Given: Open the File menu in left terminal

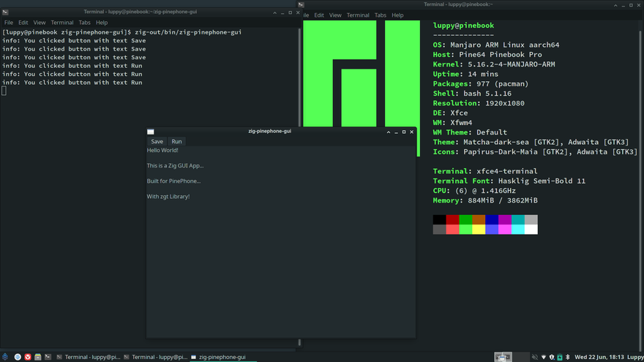Looking at the screenshot, I should [9, 23].
